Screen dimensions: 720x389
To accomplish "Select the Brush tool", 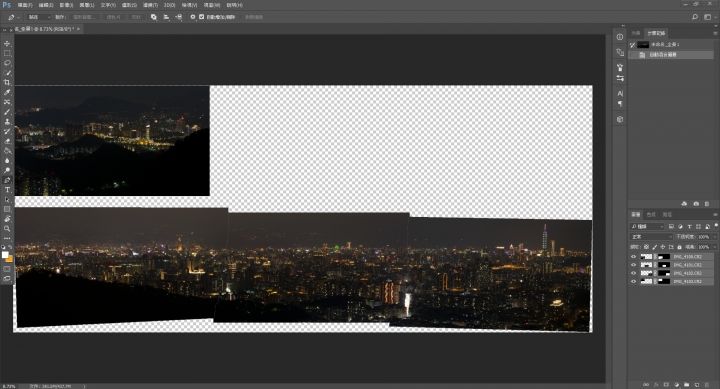I will (7, 112).
